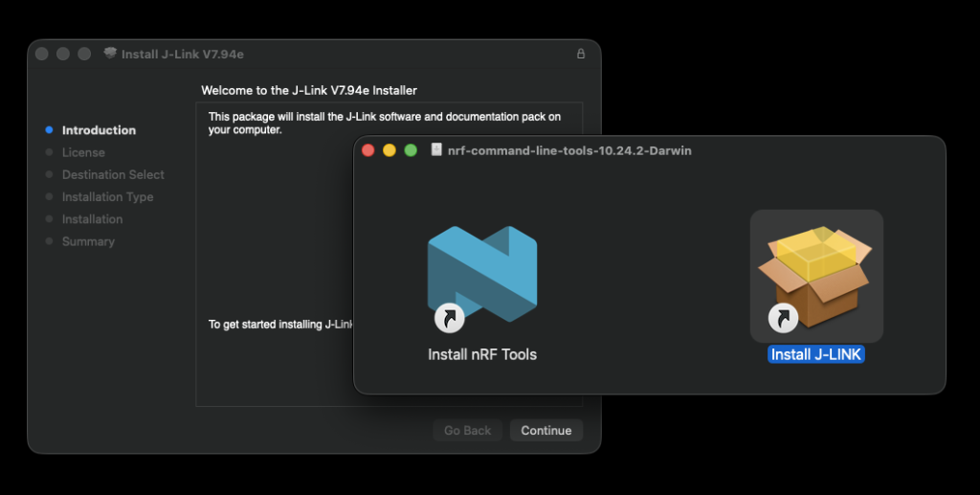Click the Welcome to the J-Link V7.94e Installer heading
Image resolution: width=980 pixels, height=495 pixels.
(x=309, y=90)
